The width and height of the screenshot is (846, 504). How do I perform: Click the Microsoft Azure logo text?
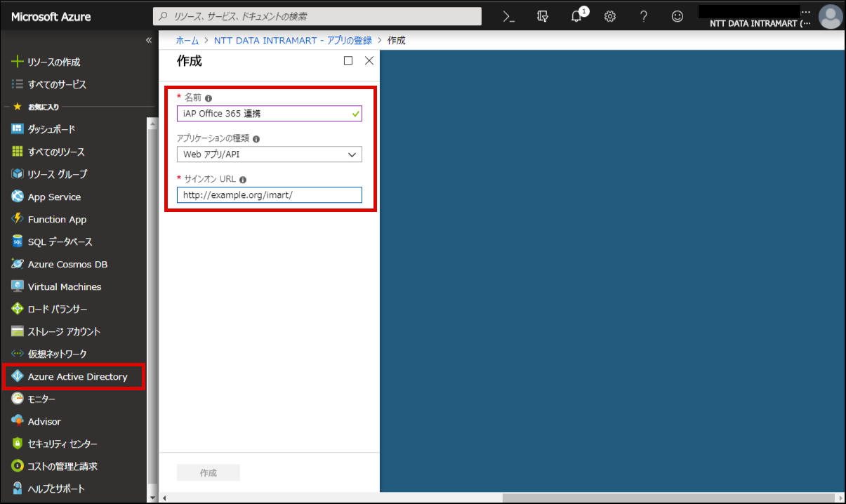[51, 16]
